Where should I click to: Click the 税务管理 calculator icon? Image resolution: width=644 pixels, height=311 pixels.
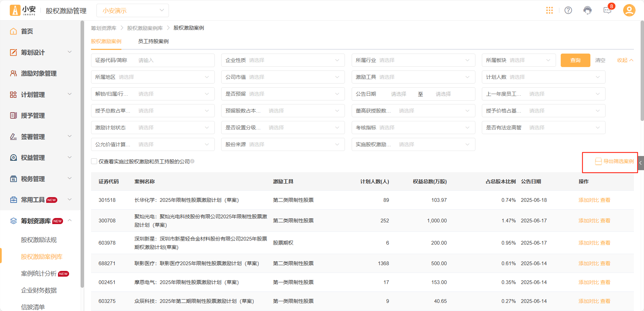point(13,179)
